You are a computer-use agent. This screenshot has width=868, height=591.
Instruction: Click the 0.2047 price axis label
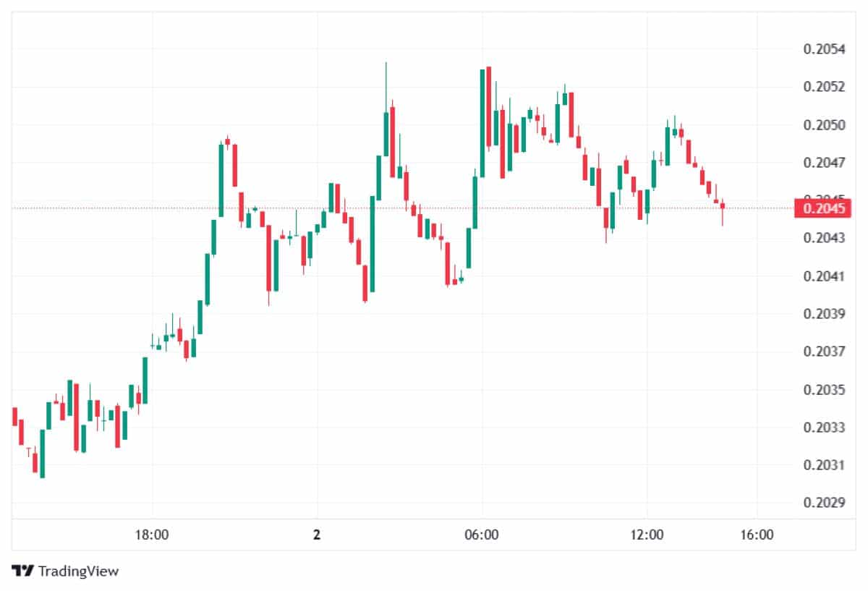click(824, 163)
